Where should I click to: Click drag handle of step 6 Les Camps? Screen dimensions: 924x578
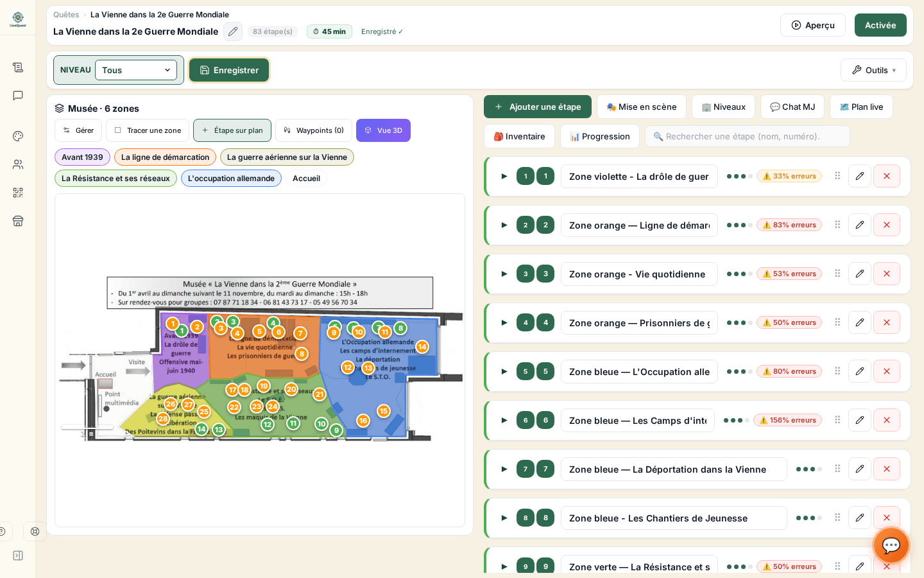(837, 420)
